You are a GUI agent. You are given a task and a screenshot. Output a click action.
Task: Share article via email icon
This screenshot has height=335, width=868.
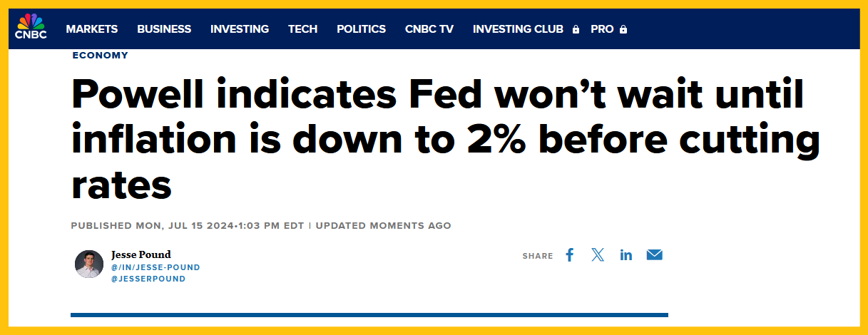tap(655, 255)
